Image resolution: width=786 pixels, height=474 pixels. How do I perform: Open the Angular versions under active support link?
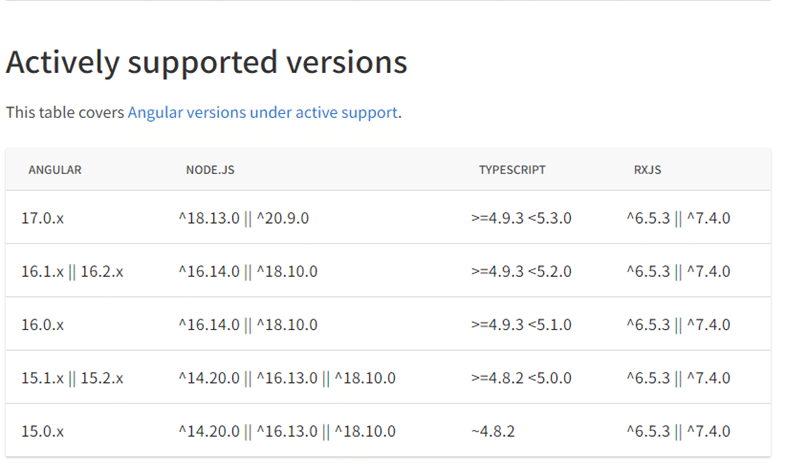click(x=262, y=112)
